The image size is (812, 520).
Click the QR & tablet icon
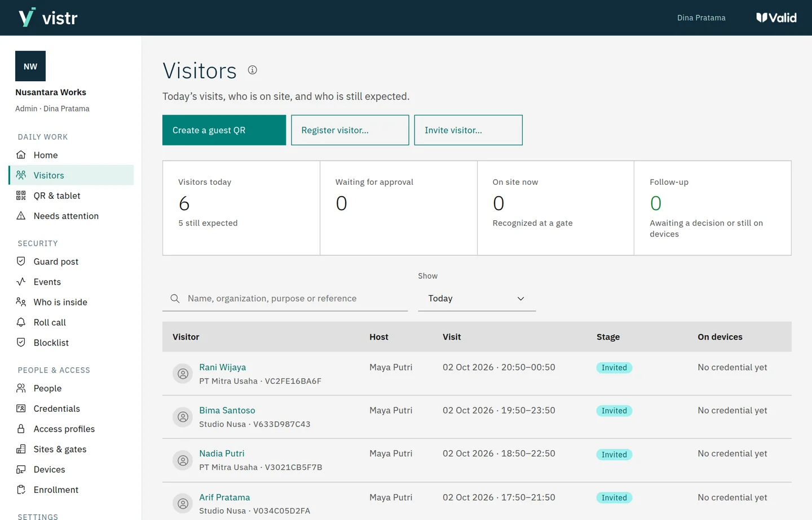click(21, 195)
